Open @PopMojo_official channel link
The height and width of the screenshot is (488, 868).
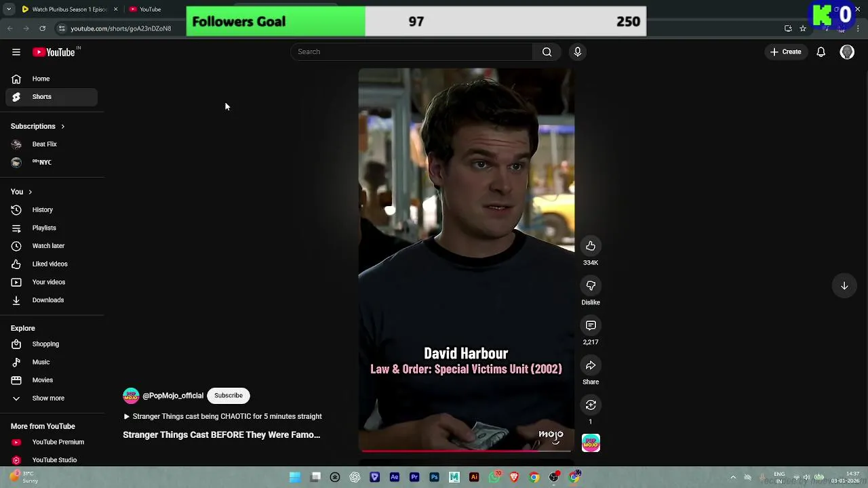point(173,396)
